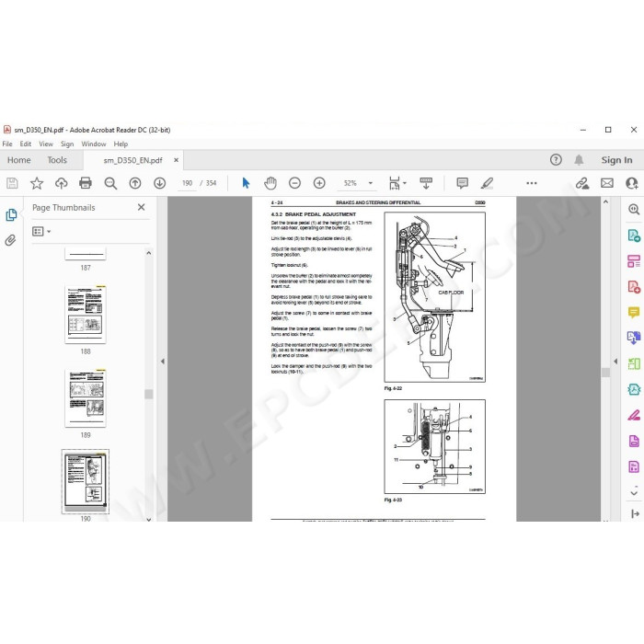Screen dimensions: 644x644
Task: Upload the file to cloud with upload icon
Action: (x=62, y=183)
